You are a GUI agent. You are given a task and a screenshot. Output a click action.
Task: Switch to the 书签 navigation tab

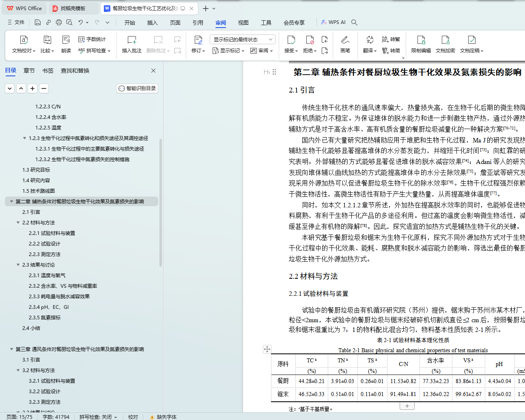(48, 71)
